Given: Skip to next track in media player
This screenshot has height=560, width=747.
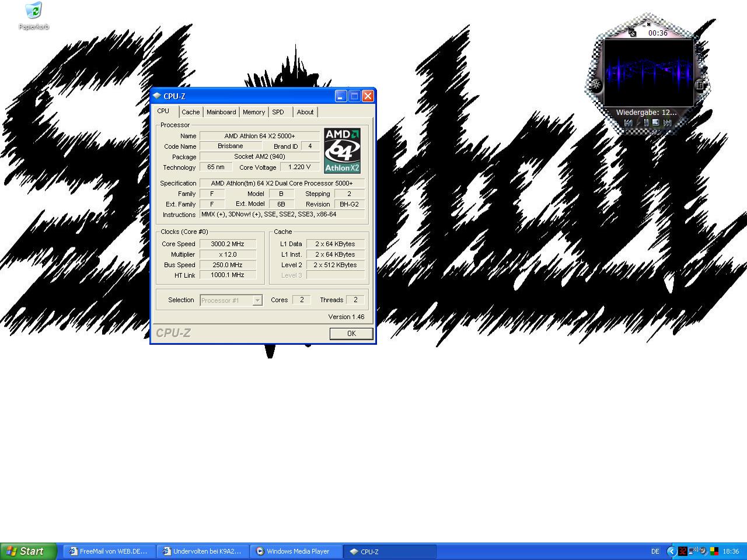Looking at the screenshot, I should coord(667,123).
